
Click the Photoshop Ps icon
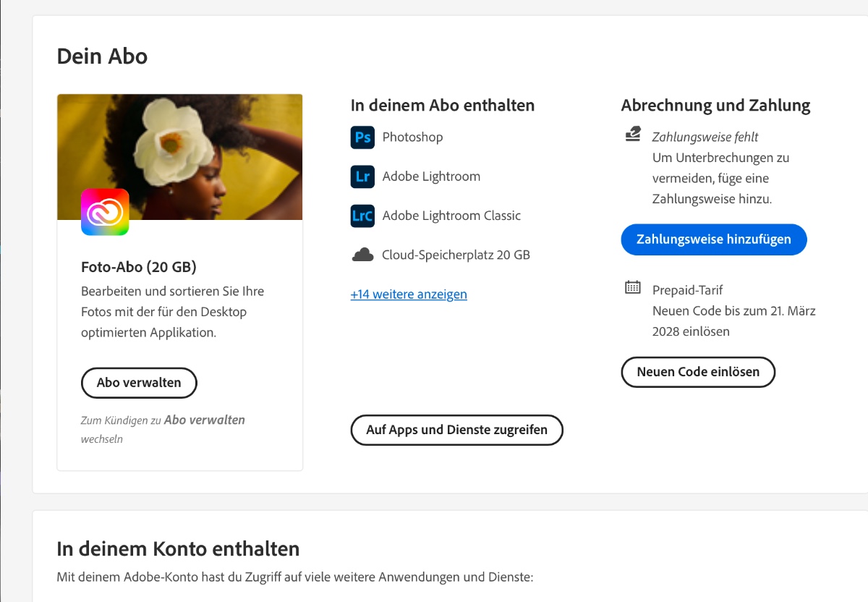[x=362, y=137]
